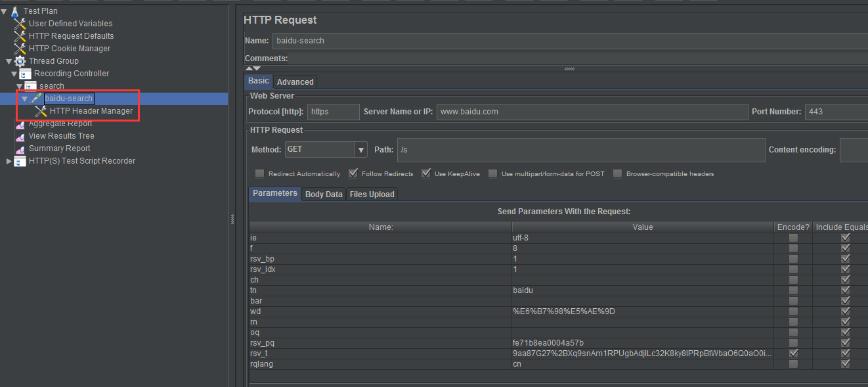Click the HTTP Header Manager icon
This screenshot has width=868, height=387.
(41, 111)
